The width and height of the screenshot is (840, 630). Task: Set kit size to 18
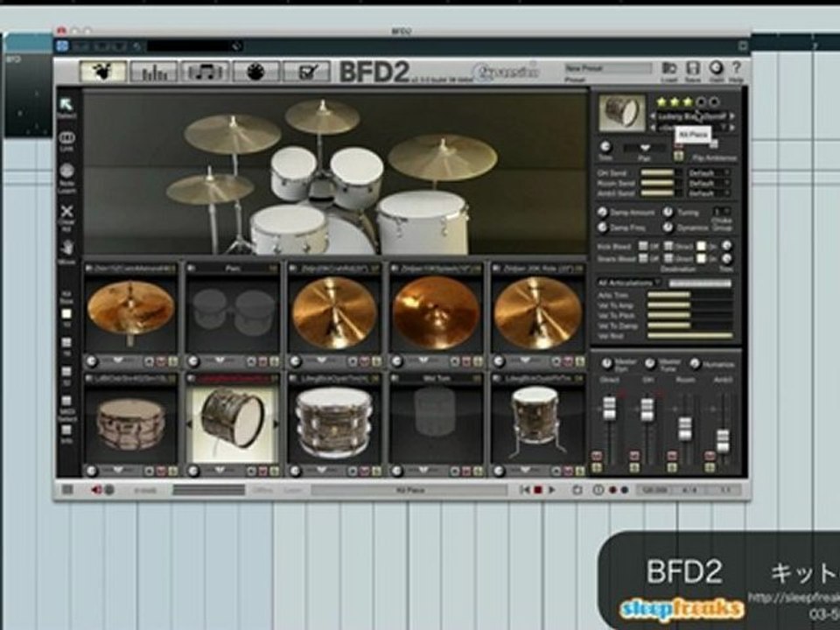[66, 342]
